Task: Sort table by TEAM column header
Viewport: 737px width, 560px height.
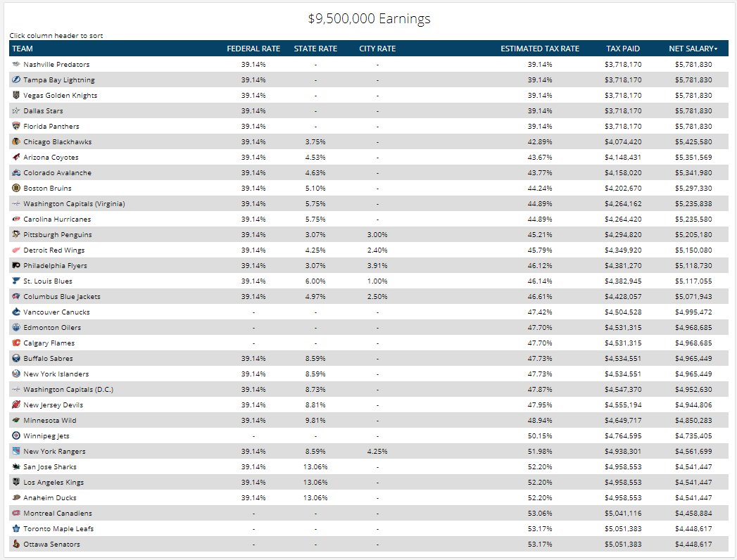Action: [23, 49]
